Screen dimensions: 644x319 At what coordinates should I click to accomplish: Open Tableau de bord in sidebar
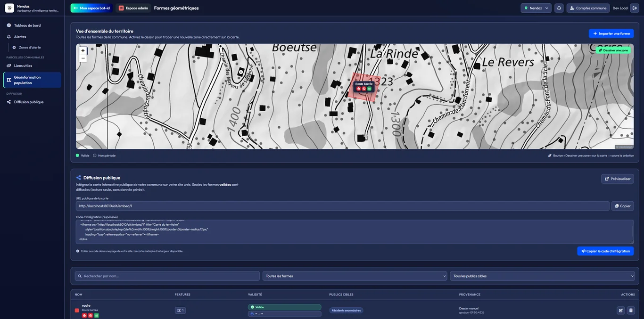(x=32, y=25)
